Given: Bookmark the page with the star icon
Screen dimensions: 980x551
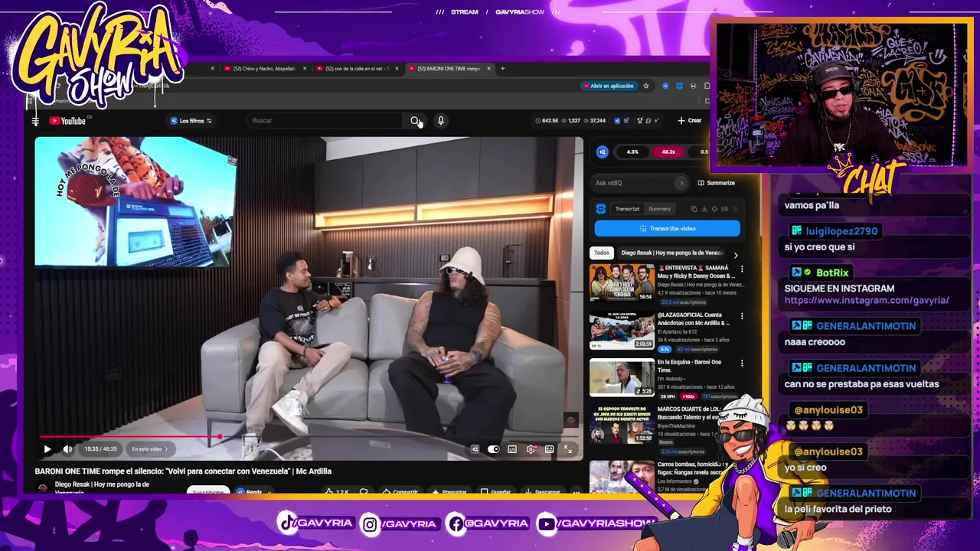Looking at the screenshot, I should click(x=646, y=86).
